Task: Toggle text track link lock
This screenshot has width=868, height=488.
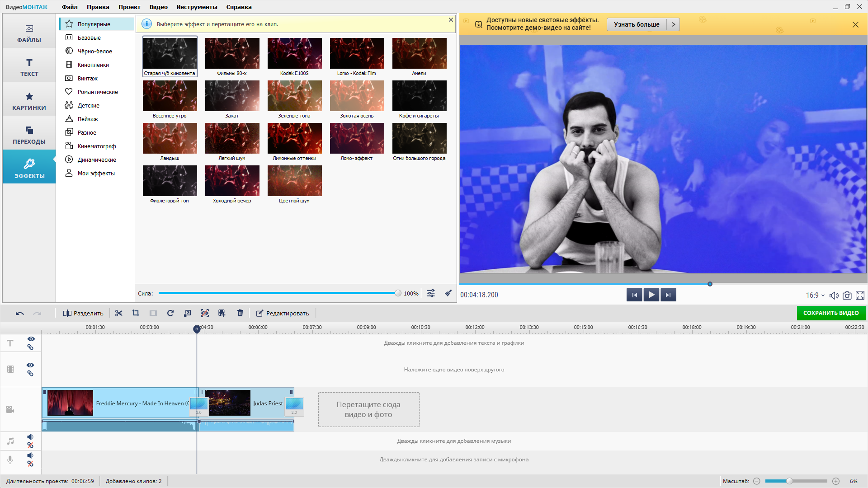Action: [x=30, y=347]
